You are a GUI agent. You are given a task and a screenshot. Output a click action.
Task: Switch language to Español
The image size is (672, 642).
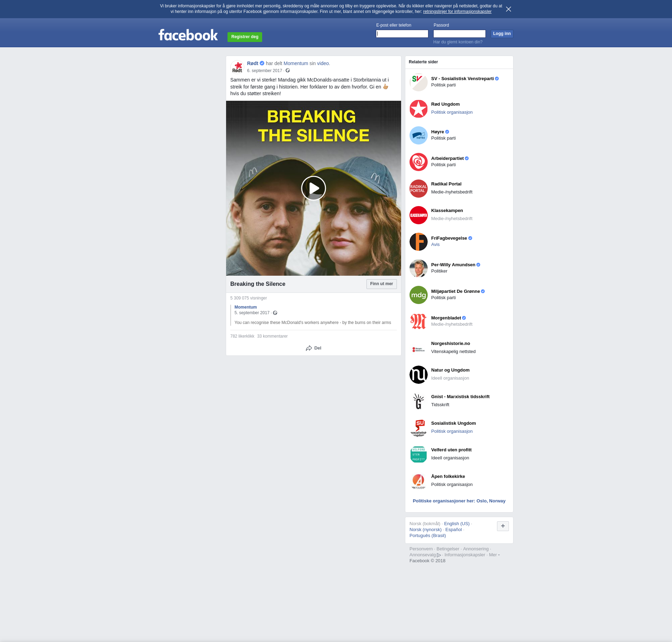click(454, 530)
